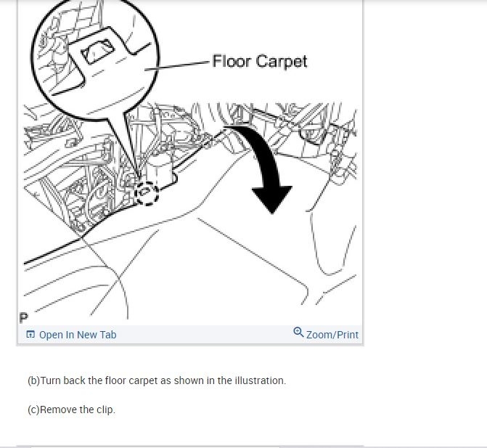Click the (c) step marker
Image resolution: width=487 pixels, height=448 pixels.
[33, 410]
